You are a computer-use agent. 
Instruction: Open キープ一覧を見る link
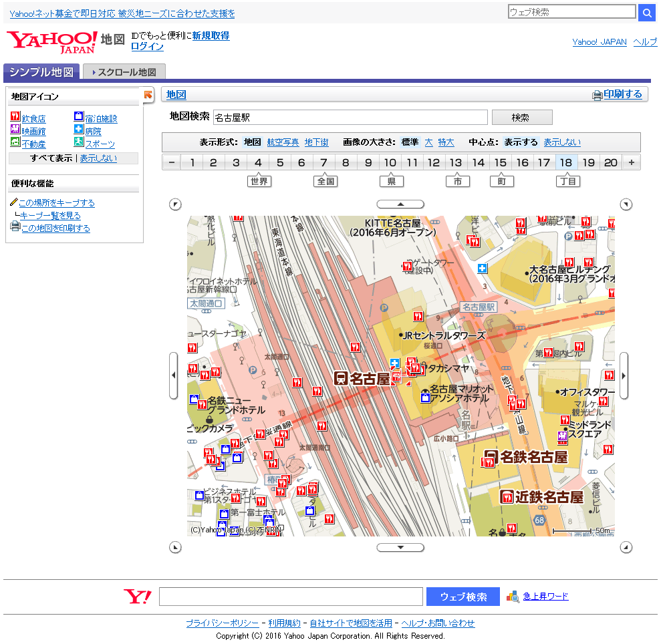[x=50, y=215]
